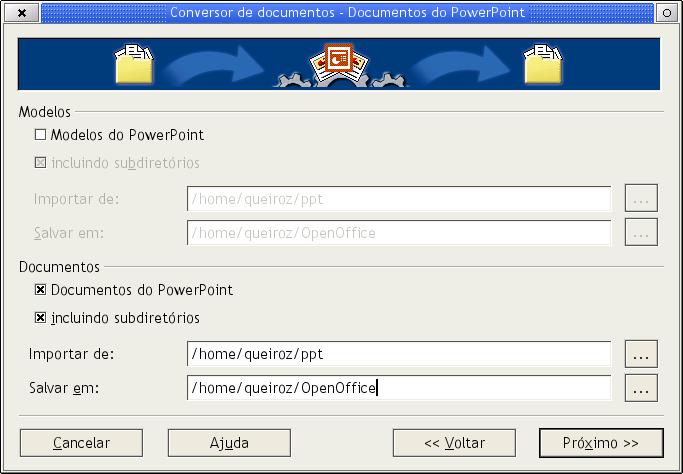
Task: Click the circle button in title bar
Action: coord(667,13)
